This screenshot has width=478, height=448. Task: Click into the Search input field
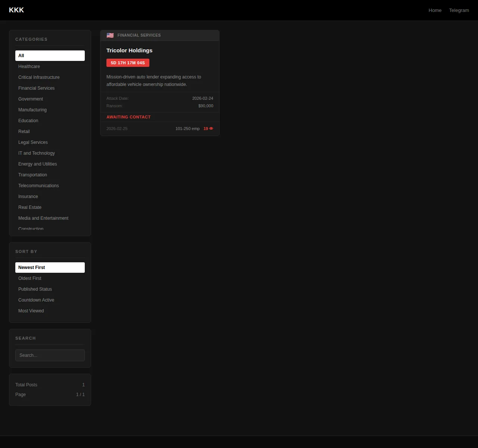(50, 355)
